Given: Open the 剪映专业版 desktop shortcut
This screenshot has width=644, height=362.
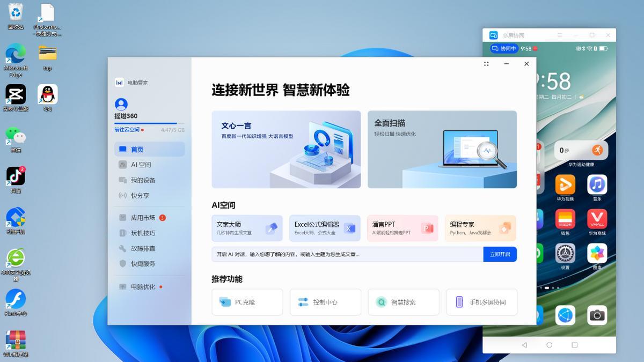Looking at the screenshot, I should click(x=16, y=98).
